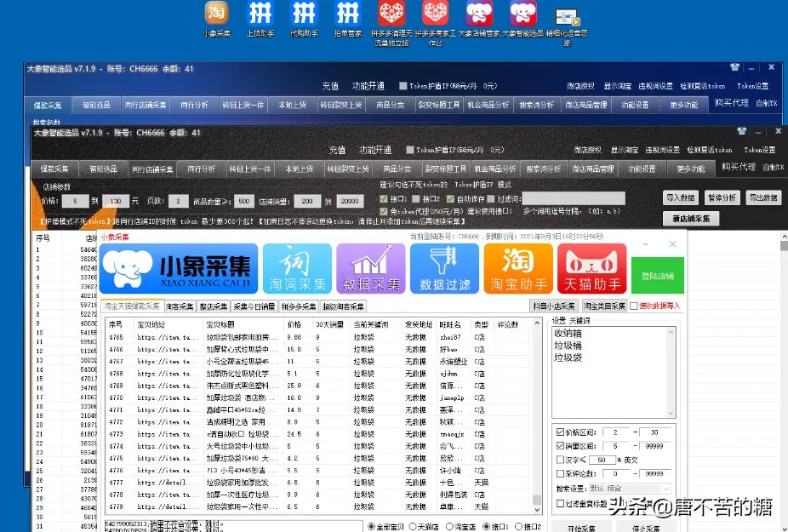Open the 采集今日销量 tab
Viewport: 788px width, 532px height.
(x=254, y=306)
